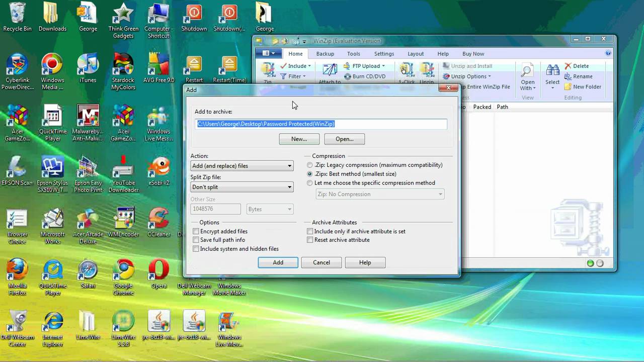Select .Zip Legacy compression radio button

click(x=309, y=165)
